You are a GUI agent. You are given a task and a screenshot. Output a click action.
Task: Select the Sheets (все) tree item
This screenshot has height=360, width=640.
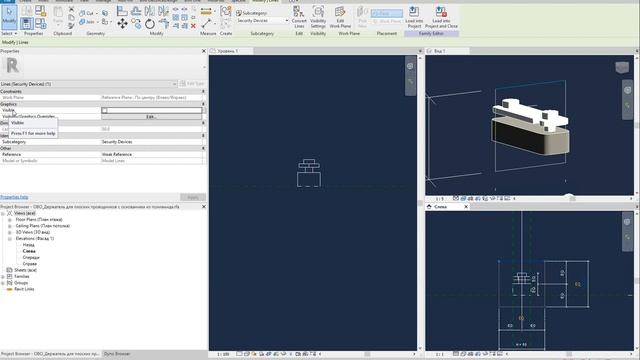[25, 270]
